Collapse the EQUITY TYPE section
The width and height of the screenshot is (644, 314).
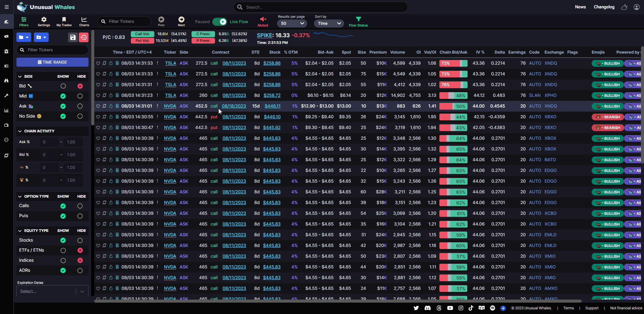(20, 231)
